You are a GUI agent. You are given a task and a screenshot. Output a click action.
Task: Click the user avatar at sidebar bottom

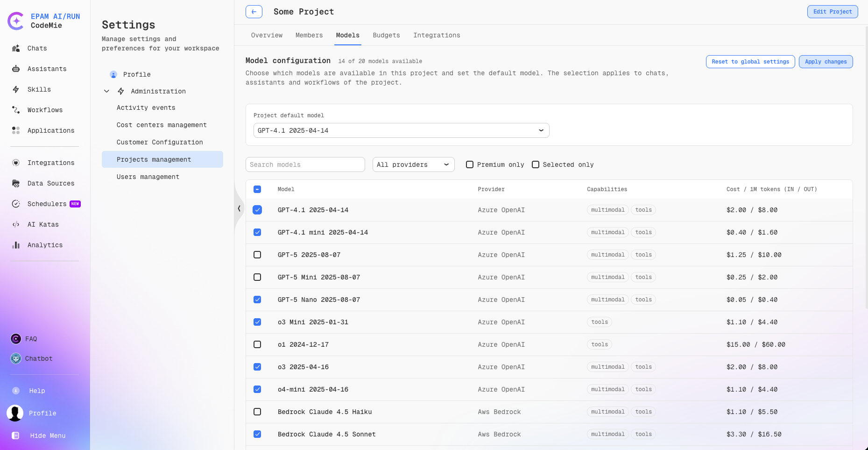(x=15, y=413)
